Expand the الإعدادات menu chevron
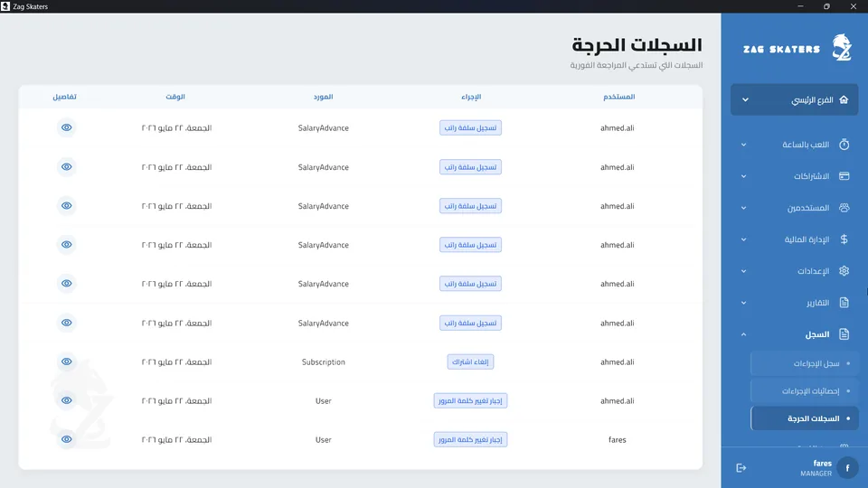 743,270
